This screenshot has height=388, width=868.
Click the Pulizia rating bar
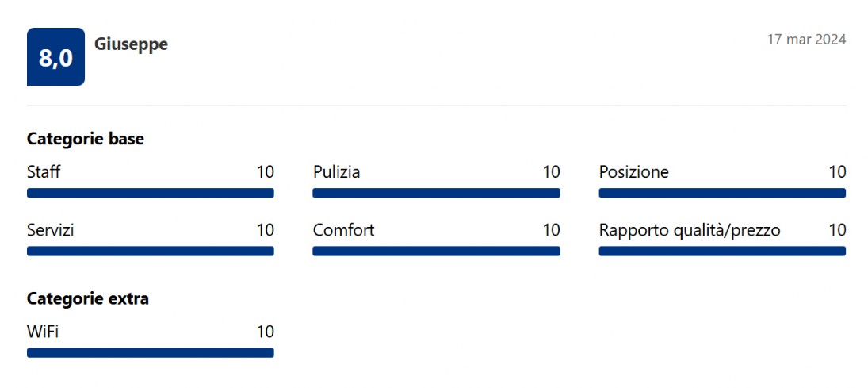pos(436,193)
